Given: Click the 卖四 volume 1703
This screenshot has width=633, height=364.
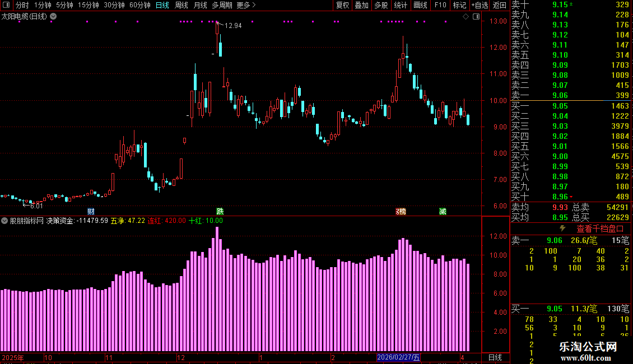Looking at the screenshot, I should pyautogui.click(x=620, y=65).
